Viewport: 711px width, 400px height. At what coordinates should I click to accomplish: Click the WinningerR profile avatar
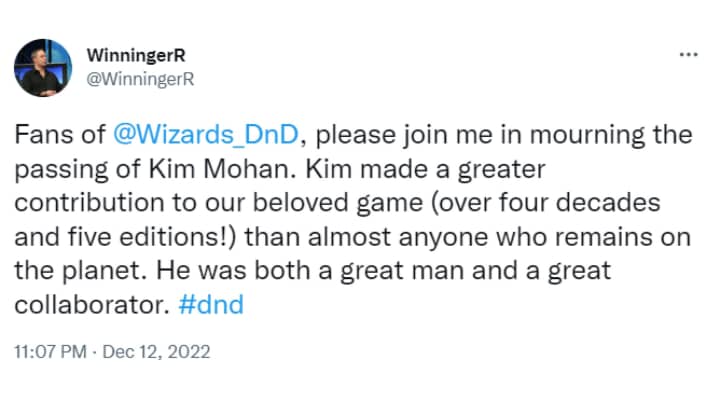click(42, 68)
